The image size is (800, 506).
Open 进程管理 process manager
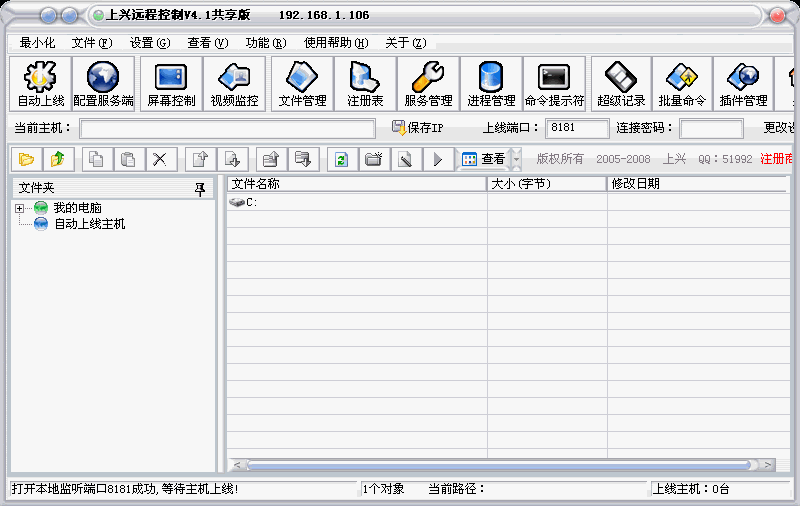[x=491, y=84]
